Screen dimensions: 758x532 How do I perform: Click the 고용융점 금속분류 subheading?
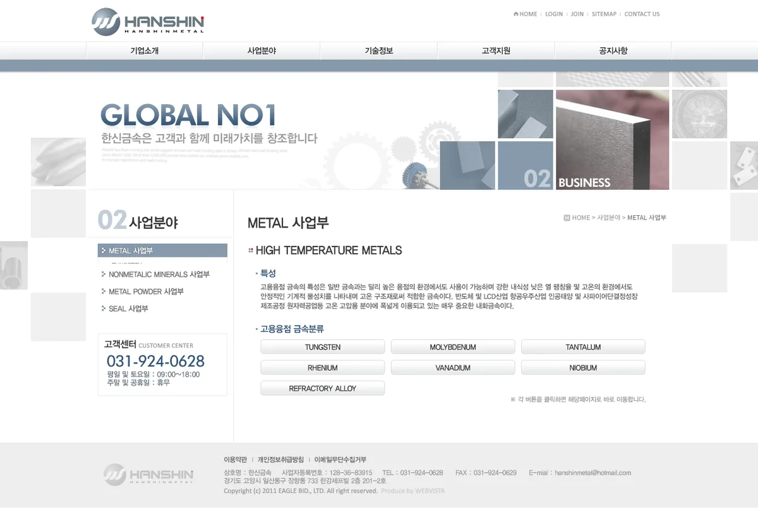click(x=292, y=329)
